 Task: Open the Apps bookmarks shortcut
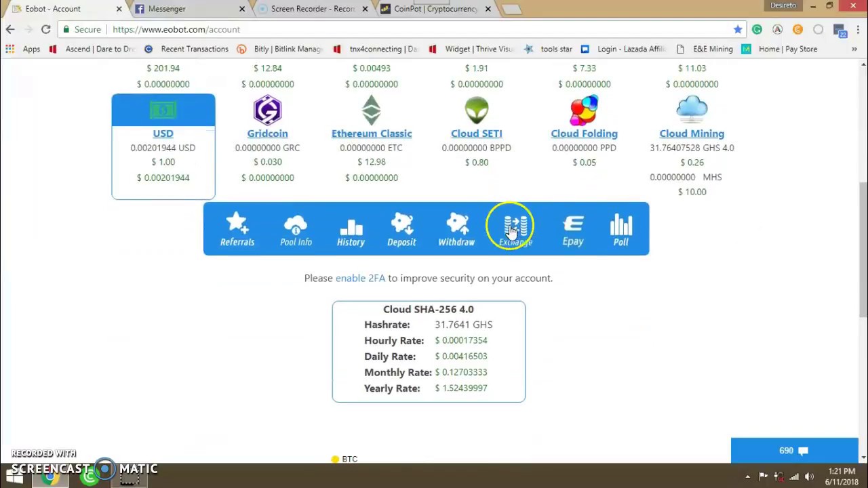click(x=23, y=49)
